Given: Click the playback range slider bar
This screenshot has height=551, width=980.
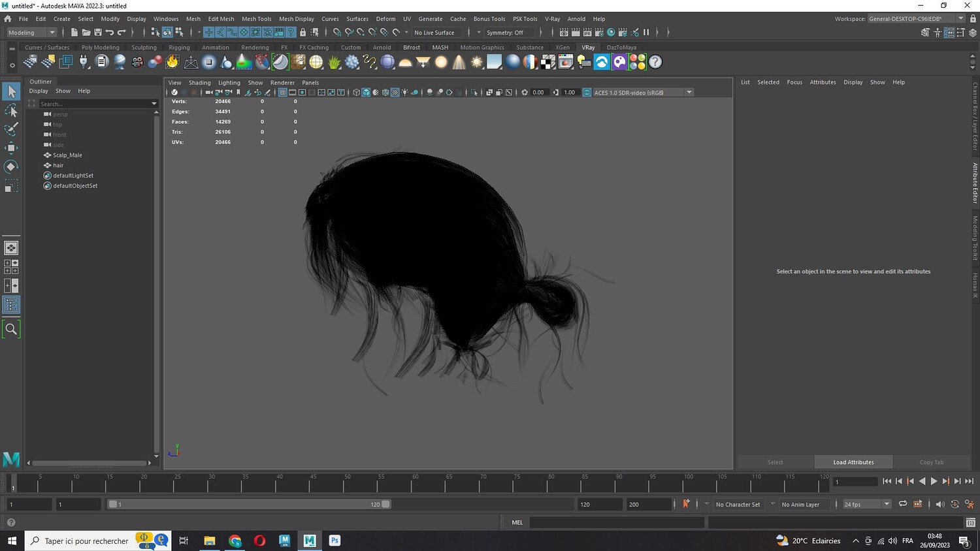Looking at the screenshot, I should 248,504.
